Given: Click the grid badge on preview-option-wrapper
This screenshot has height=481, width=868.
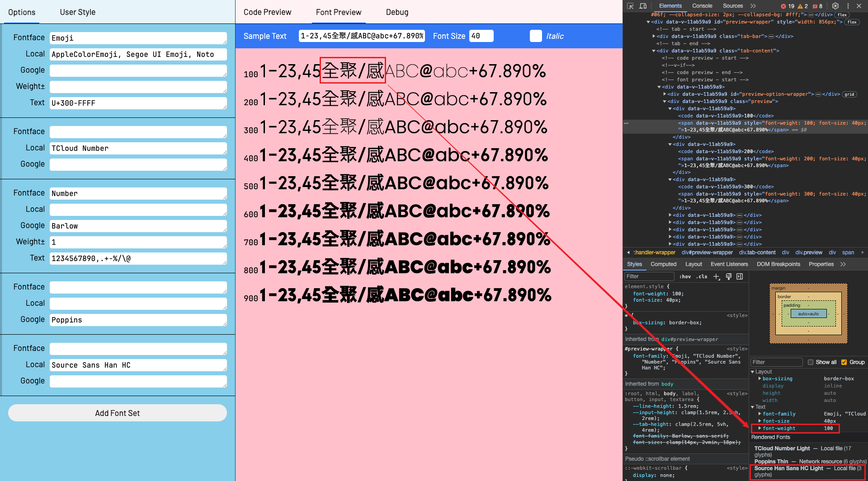Looking at the screenshot, I should coord(849,94).
